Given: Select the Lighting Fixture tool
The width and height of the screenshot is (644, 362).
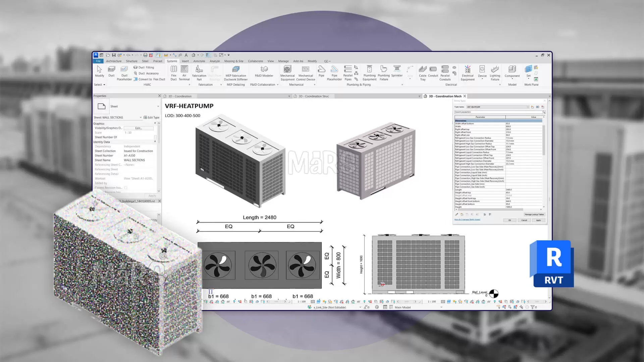Looking at the screenshot, I should [x=495, y=73].
